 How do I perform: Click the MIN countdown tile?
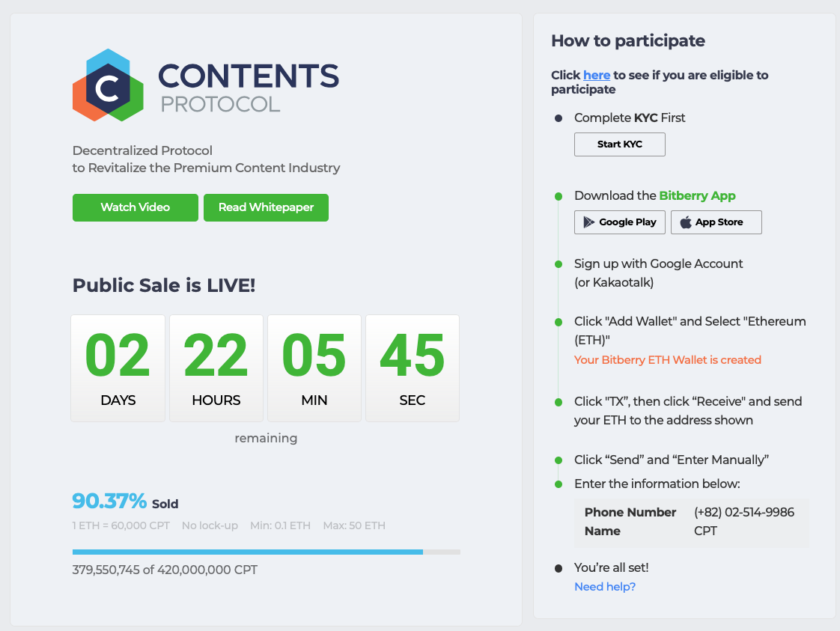[314, 368]
